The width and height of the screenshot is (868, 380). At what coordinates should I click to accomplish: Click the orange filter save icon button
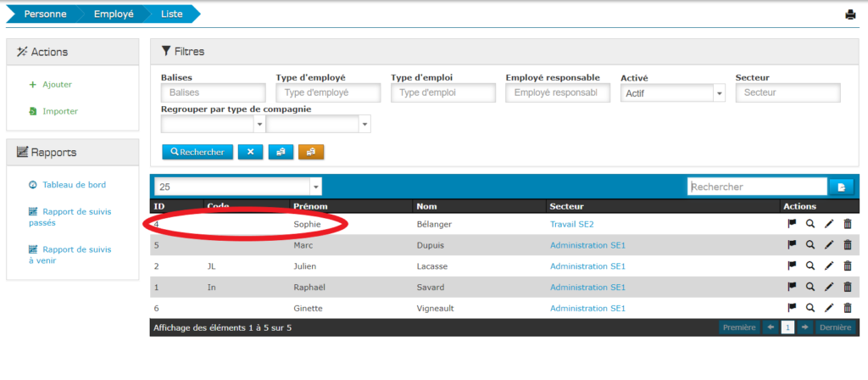tap(311, 152)
